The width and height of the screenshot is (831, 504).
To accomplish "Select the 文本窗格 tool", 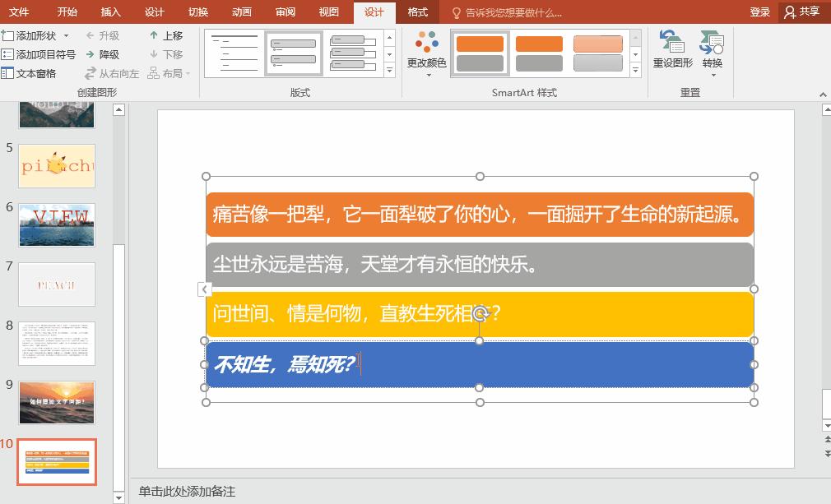I will 35,74.
